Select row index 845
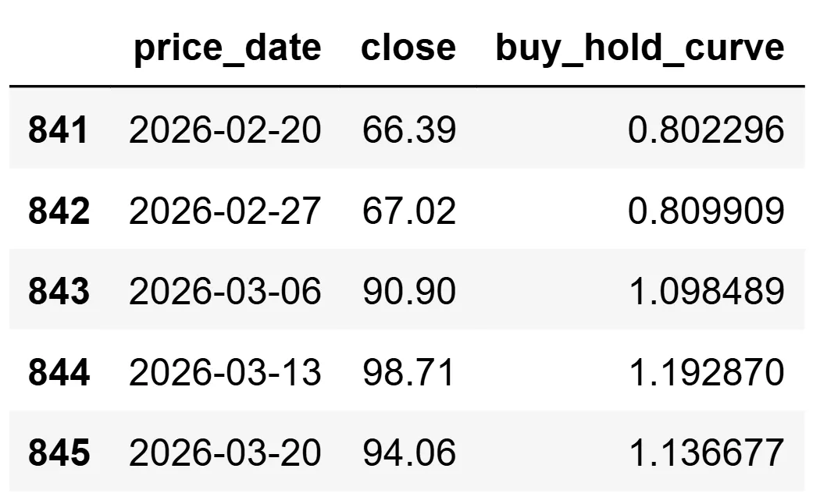820x504 pixels. coord(59,453)
